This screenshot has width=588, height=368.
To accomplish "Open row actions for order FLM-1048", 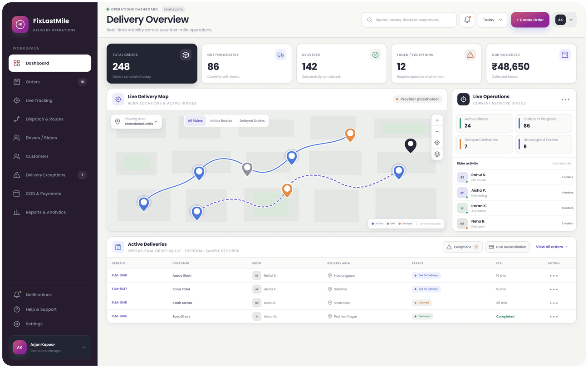I will pos(554,276).
